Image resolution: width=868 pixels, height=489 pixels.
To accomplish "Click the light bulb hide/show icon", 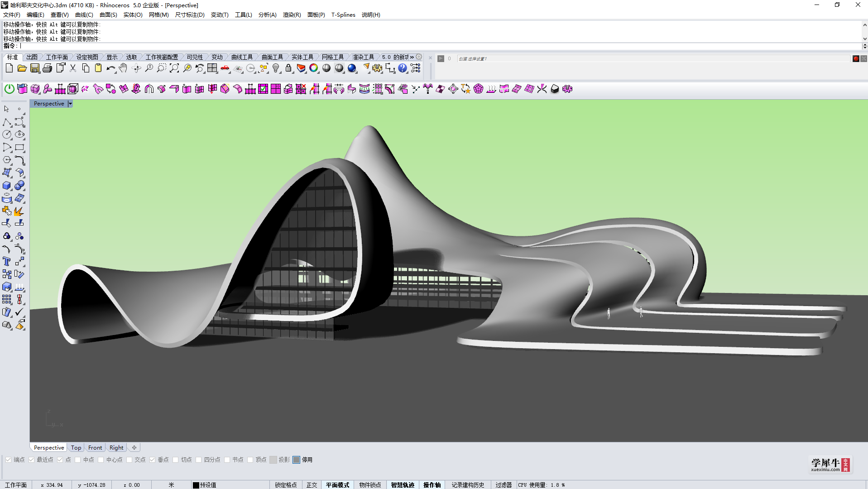I will 276,68.
